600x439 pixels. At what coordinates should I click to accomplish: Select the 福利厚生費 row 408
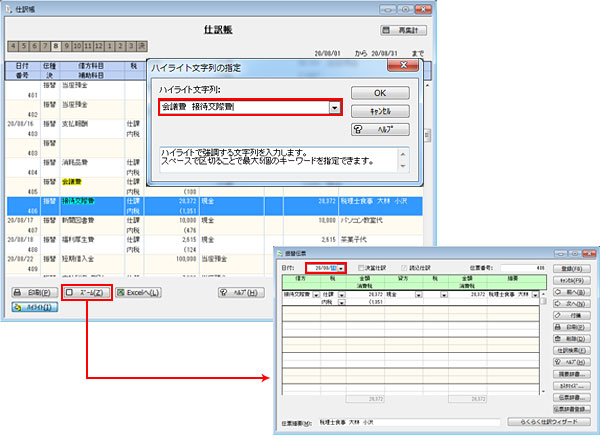click(214, 244)
